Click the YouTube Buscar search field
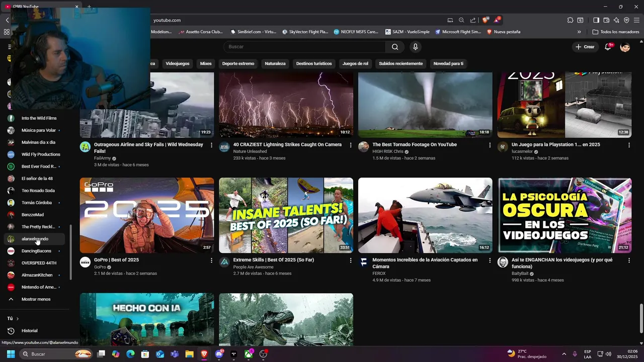 pyautogui.click(x=304, y=47)
